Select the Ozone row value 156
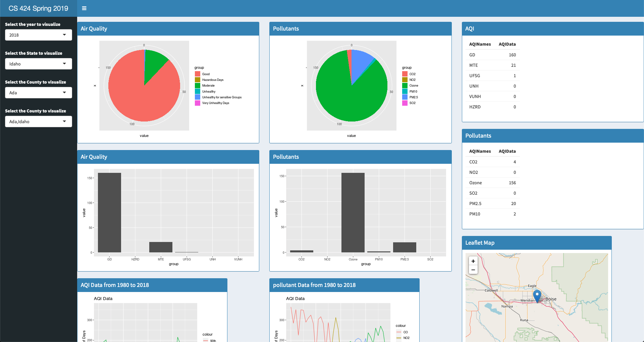Screen dimensions: 644x342 [x=512, y=183]
